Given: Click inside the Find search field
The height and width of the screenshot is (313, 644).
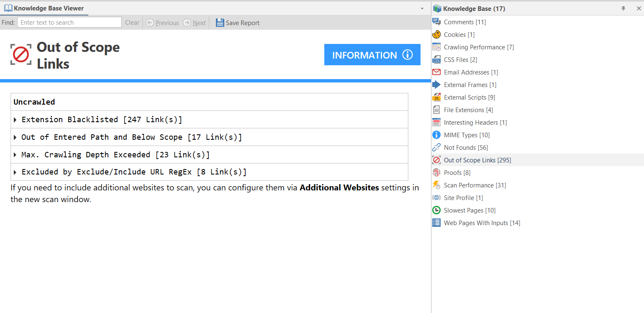Looking at the screenshot, I should [69, 22].
